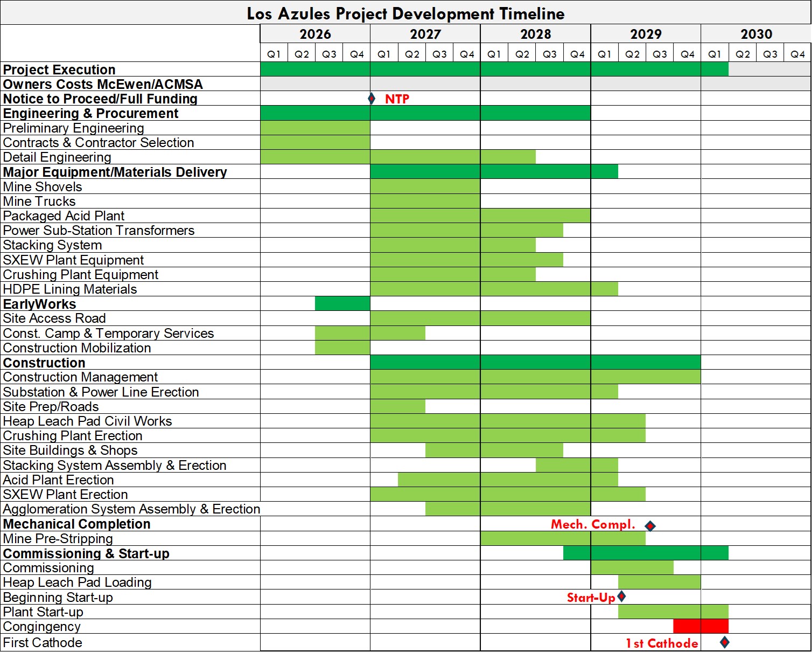Select the Site Prep/Roads green bar
This screenshot has width=812, height=652.
(397, 406)
